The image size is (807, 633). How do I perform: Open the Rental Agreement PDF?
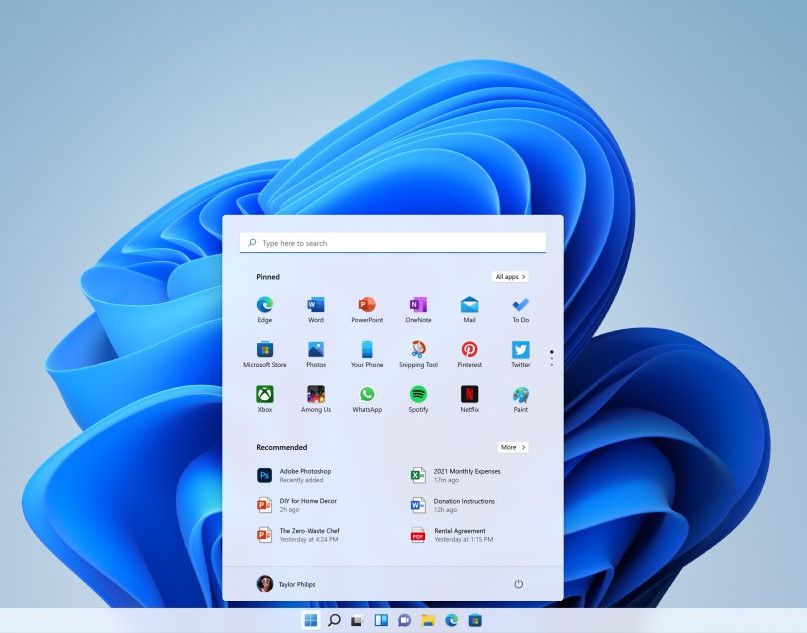tap(452, 535)
